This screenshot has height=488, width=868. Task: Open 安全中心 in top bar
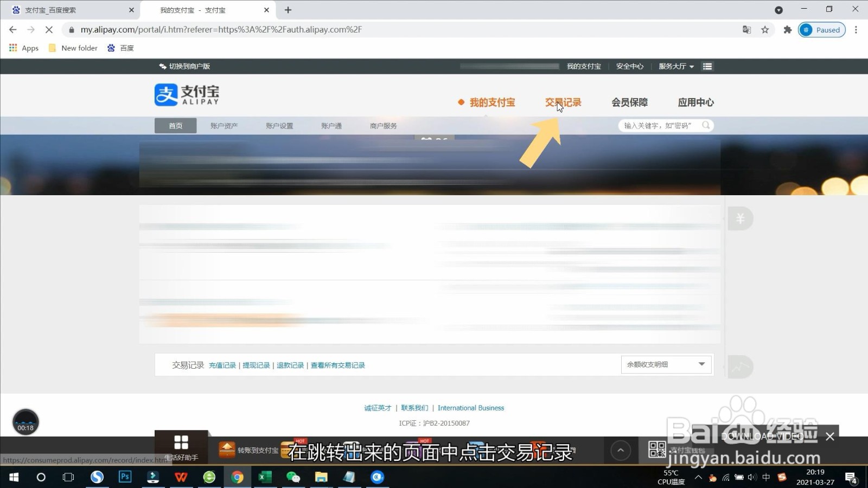[629, 66]
